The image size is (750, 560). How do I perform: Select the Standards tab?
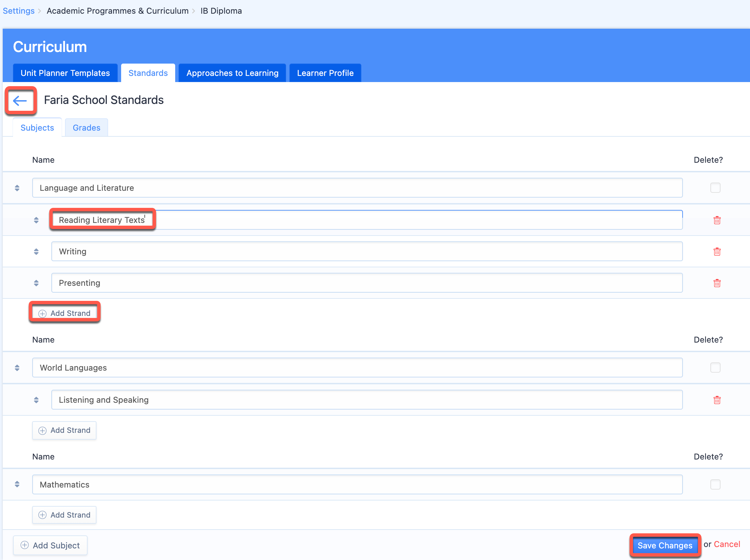[148, 73]
